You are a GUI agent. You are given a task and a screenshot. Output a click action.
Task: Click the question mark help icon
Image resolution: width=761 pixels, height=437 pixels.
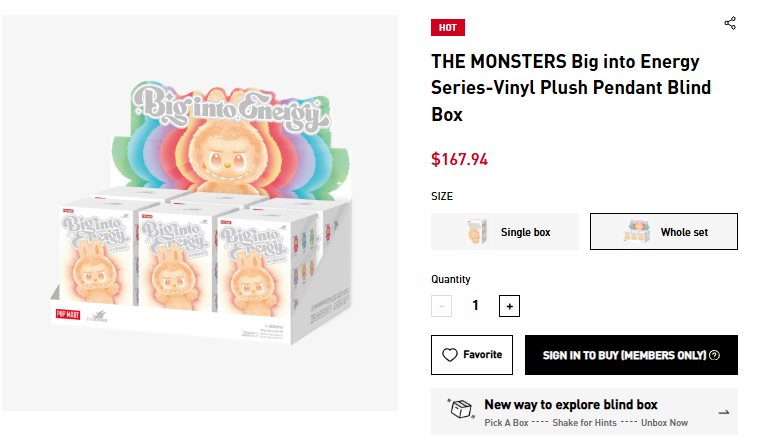click(x=714, y=355)
